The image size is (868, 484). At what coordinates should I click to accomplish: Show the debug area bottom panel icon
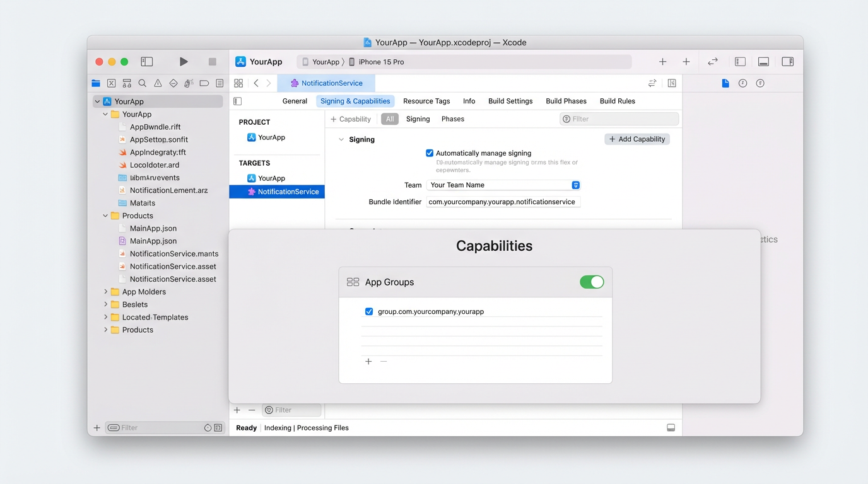[763, 61]
